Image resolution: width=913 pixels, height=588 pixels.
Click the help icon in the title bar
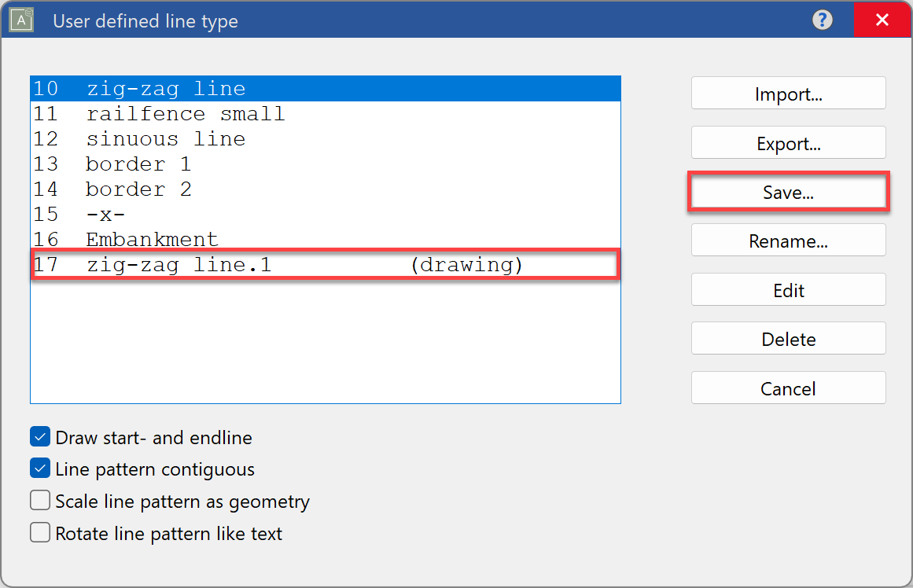pos(822,20)
